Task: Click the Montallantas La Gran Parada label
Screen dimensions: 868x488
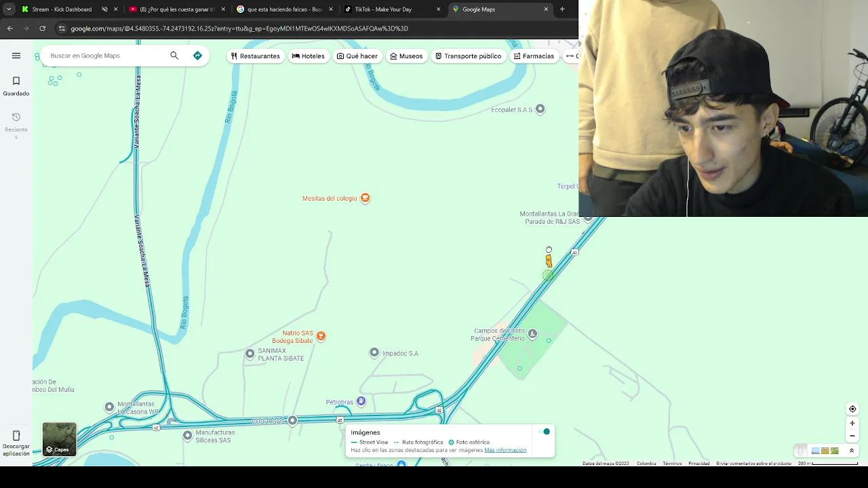Action: coord(549,218)
